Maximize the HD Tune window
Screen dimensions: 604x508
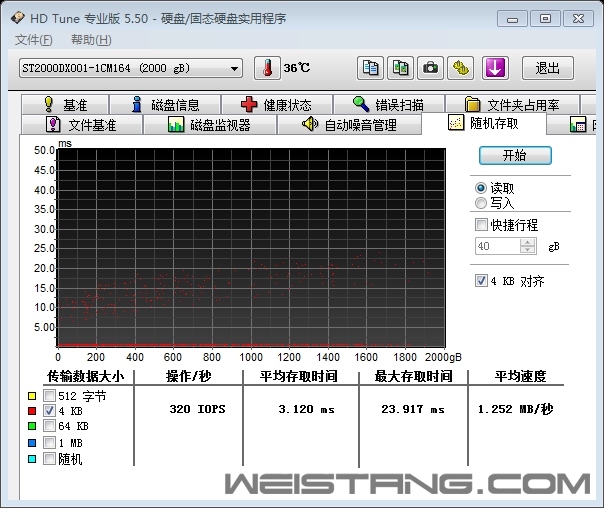pos(545,18)
